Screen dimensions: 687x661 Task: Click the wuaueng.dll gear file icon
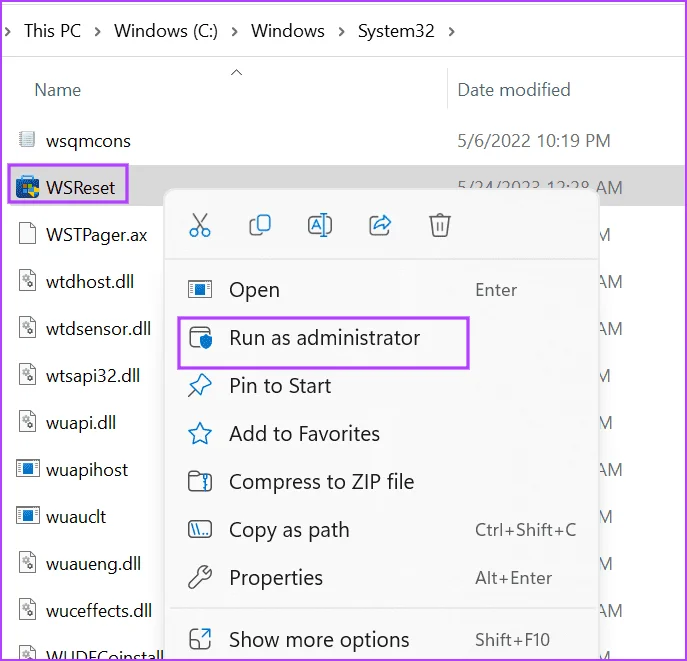27,562
